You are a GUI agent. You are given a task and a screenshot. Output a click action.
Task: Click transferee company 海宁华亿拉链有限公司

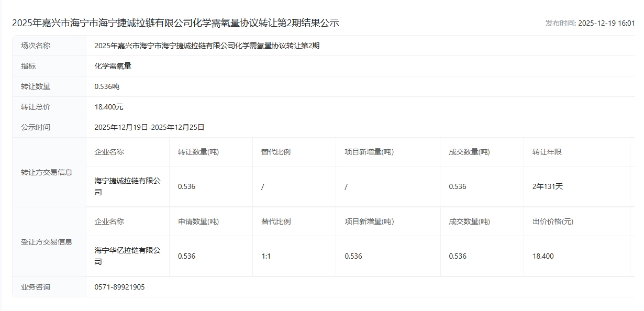click(127, 256)
